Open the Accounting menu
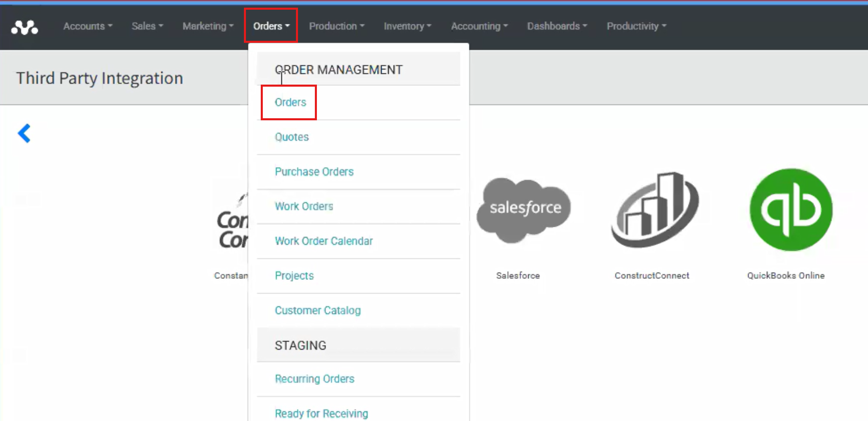 click(x=479, y=26)
